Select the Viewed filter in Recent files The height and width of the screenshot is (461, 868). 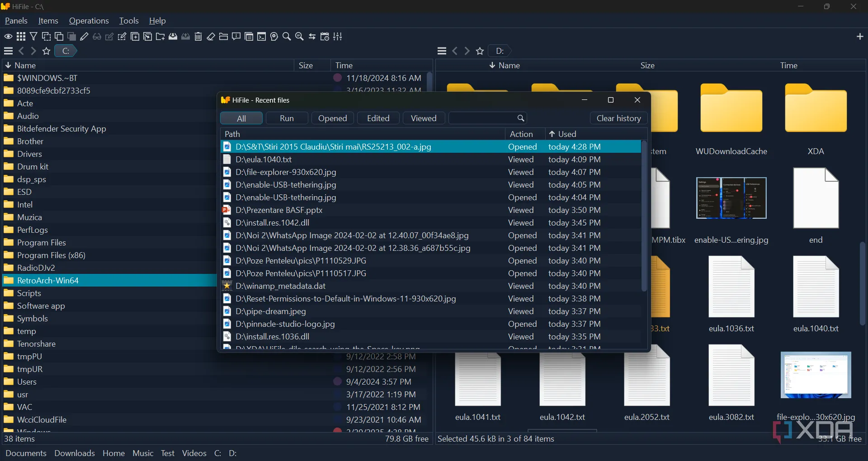[424, 118]
